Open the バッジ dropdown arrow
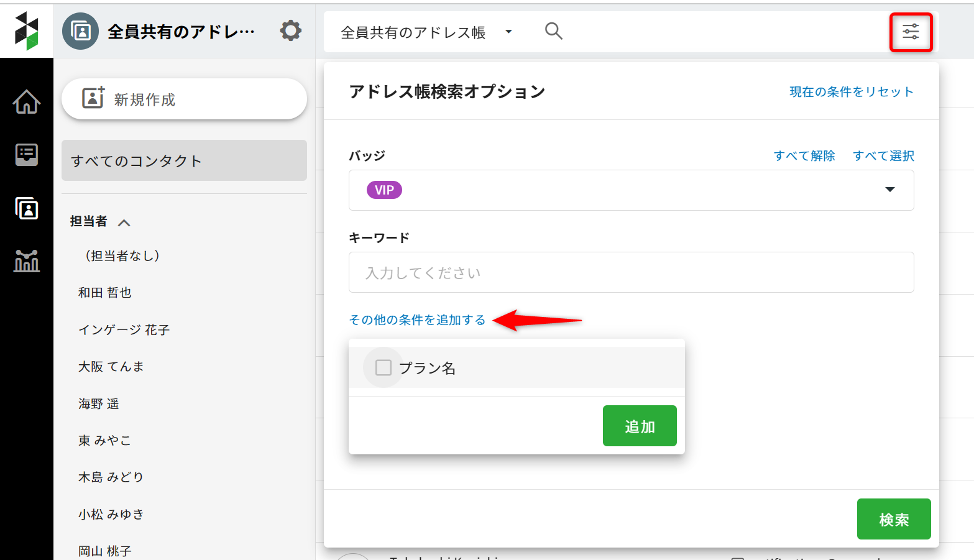The height and width of the screenshot is (560, 974). (x=889, y=190)
